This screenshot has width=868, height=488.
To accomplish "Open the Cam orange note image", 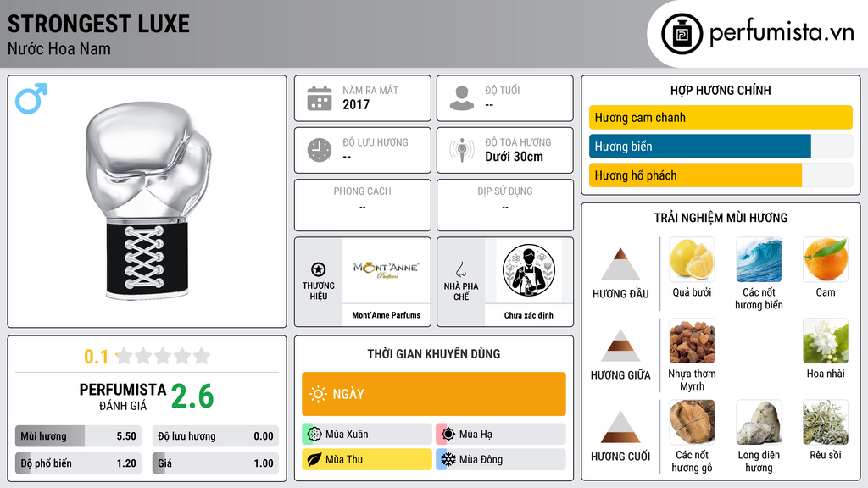I will [x=826, y=259].
